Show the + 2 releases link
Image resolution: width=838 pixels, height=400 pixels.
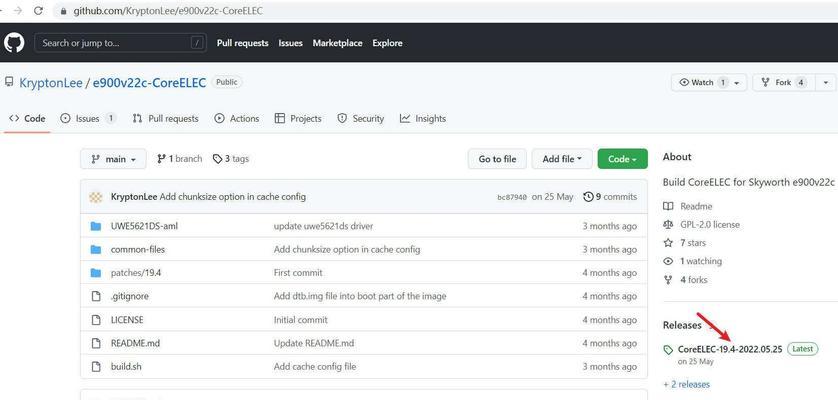point(686,384)
